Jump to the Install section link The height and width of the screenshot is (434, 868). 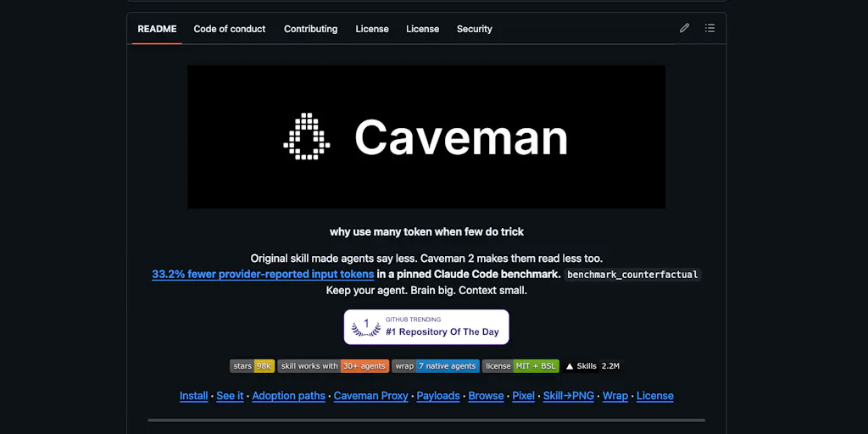click(x=194, y=396)
